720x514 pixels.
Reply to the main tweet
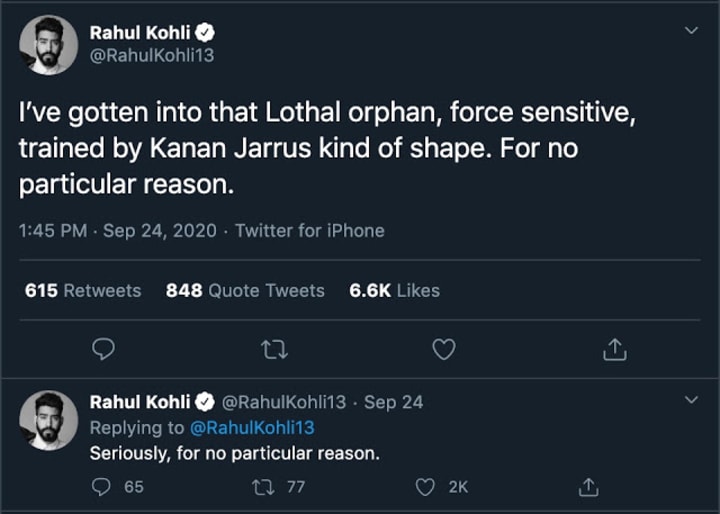[x=103, y=349]
